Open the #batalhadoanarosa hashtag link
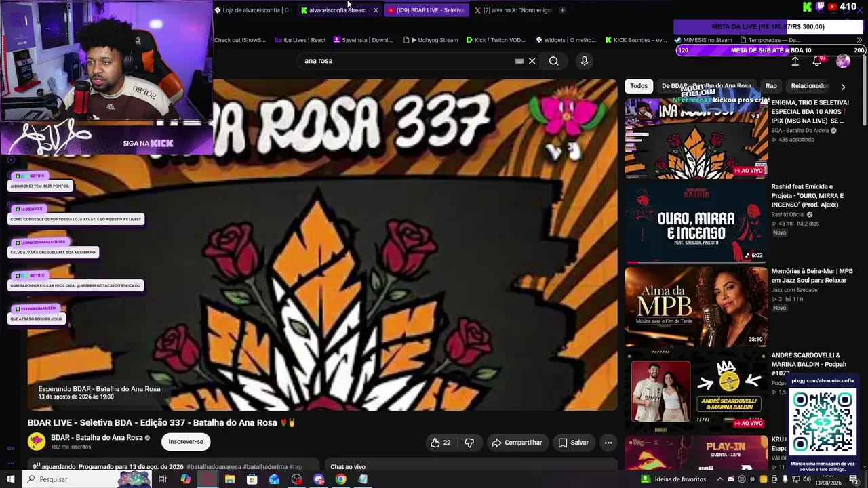The height and width of the screenshot is (488, 868). point(213,467)
